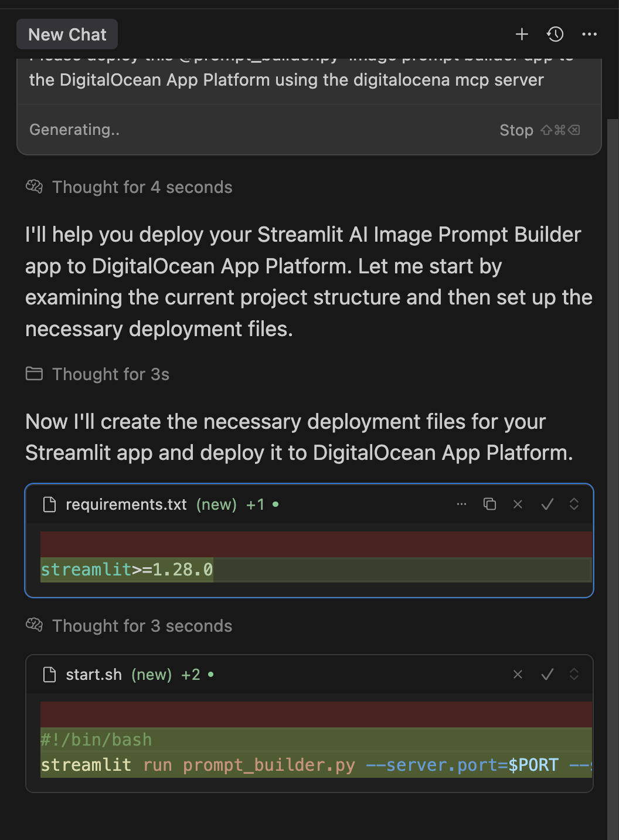Start a new chat with plus icon
The height and width of the screenshot is (840, 619).
[x=522, y=35]
